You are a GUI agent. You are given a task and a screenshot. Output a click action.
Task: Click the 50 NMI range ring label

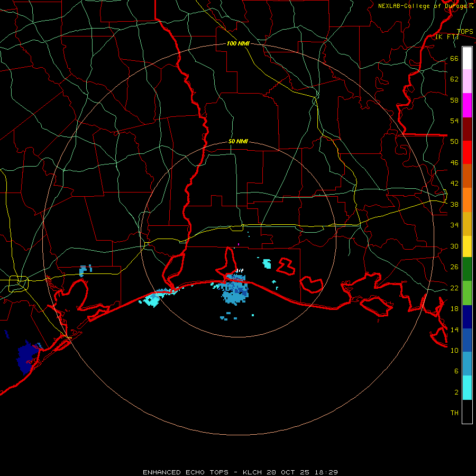coord(238,141)
